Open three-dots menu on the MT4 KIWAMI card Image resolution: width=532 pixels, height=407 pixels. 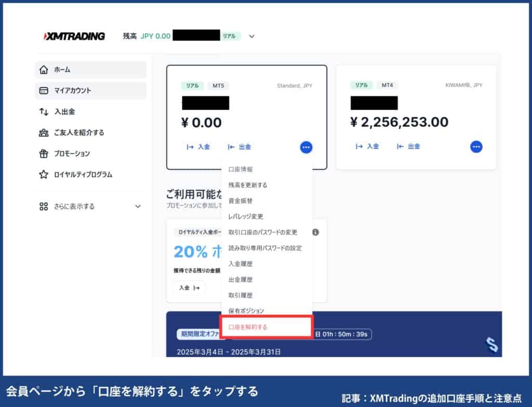(x=476, y=147)
